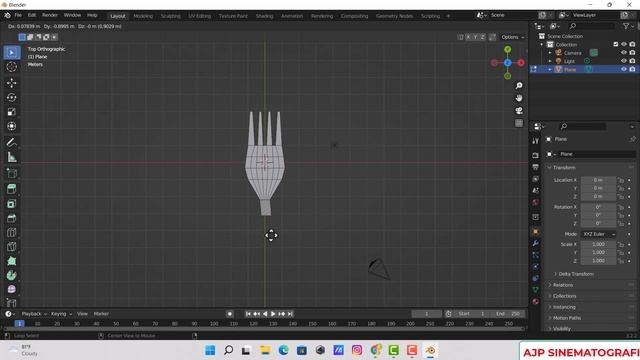The width and height of the screenshot is (640, 360).
Task: Switch to Sculpting workspace tab
Action: point(171,16)
